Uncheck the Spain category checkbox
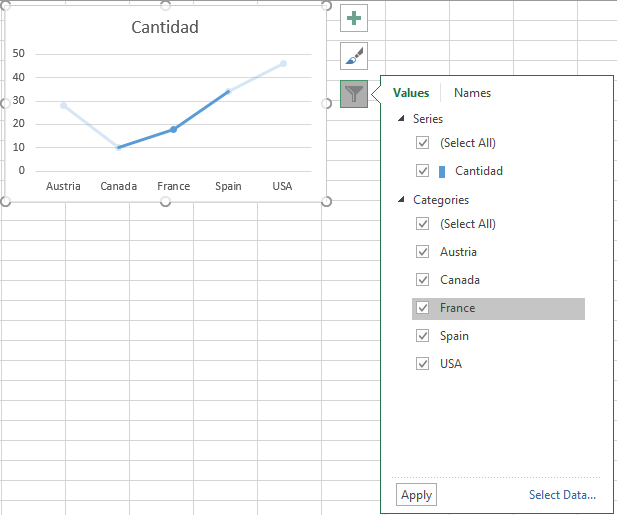This screenshot has width=617, height=515. coord(423,336)
